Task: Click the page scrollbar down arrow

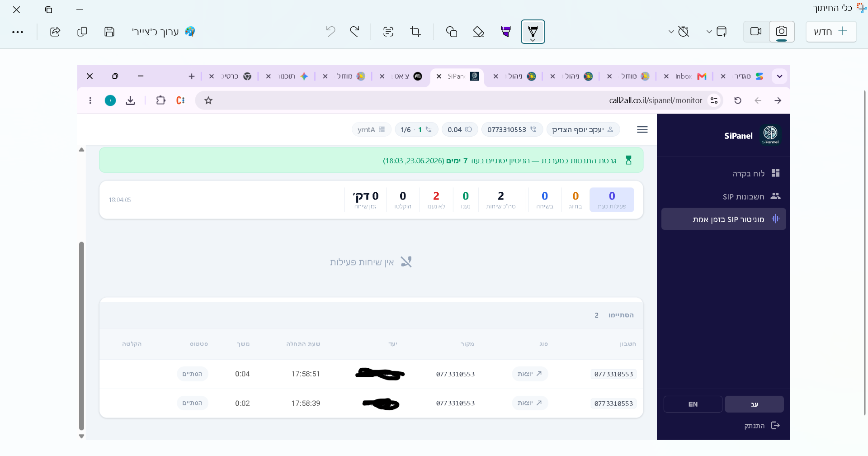Action: click(x=81, y=437)
